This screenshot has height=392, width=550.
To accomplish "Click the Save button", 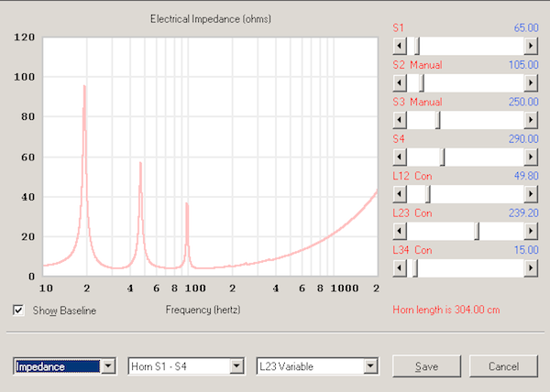I will tap(426, 366).
